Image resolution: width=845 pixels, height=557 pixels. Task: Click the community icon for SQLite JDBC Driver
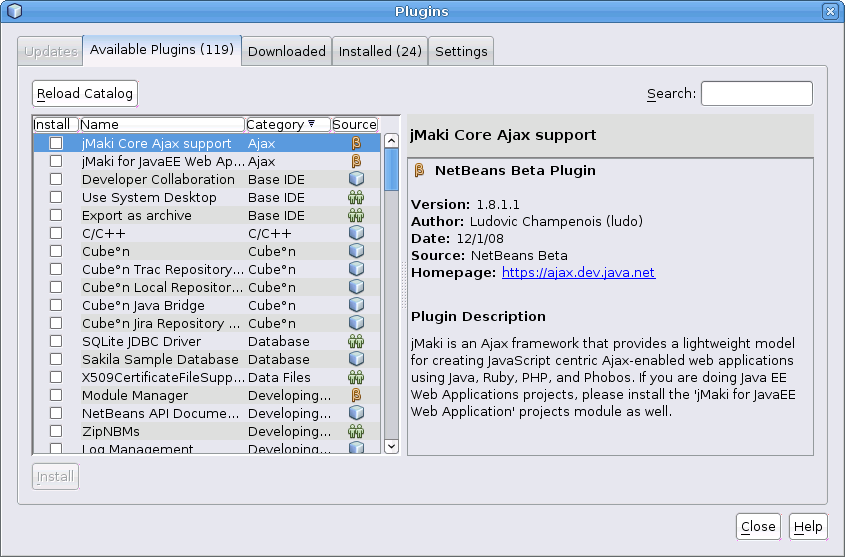click(x=356, y=341)
